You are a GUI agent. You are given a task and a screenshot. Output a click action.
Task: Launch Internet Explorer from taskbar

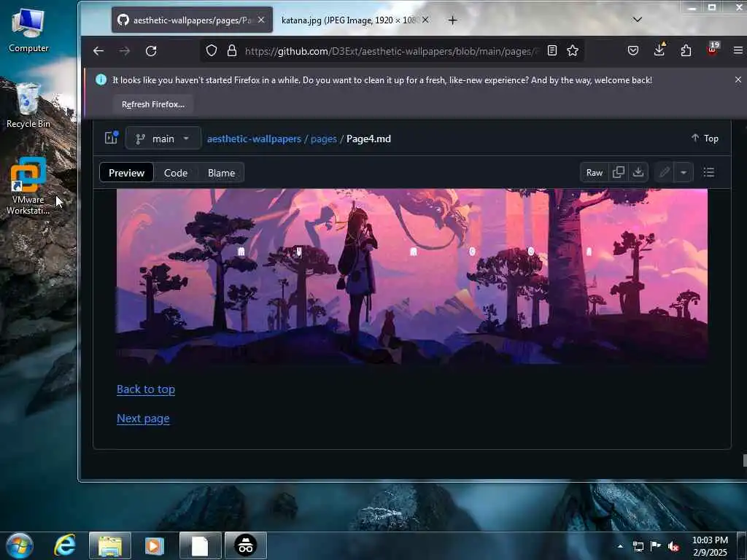click(x=64, y=545)
